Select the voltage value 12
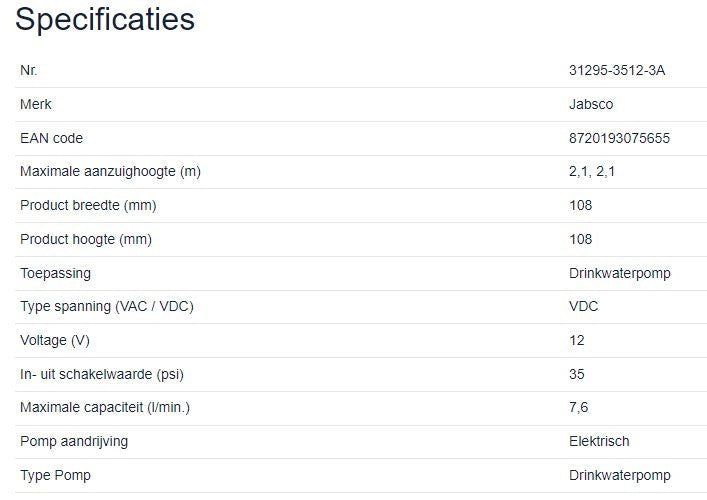The height and width of the screenshot is (500, 707). 576,340
